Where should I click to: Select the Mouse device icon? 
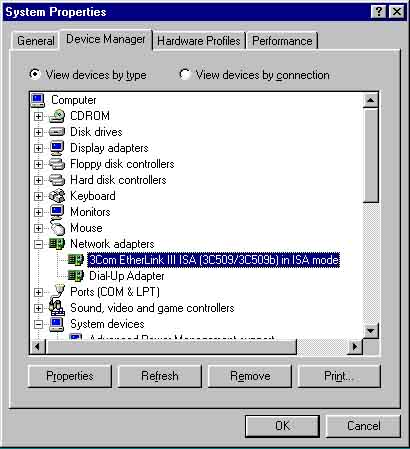click(x=57, y=228)
